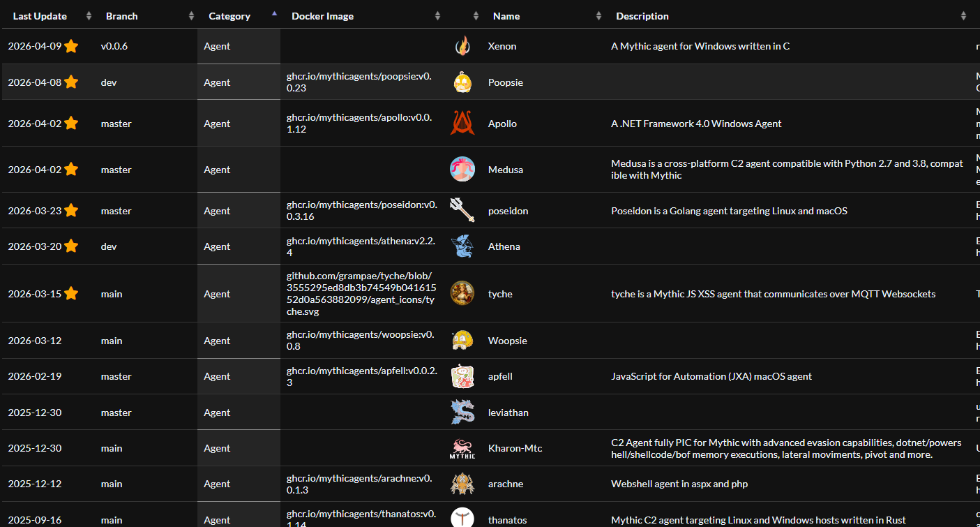Click the apfell:v0.0.2.3 docker image cell
980x527 pixels.
[x=362, y=376]
